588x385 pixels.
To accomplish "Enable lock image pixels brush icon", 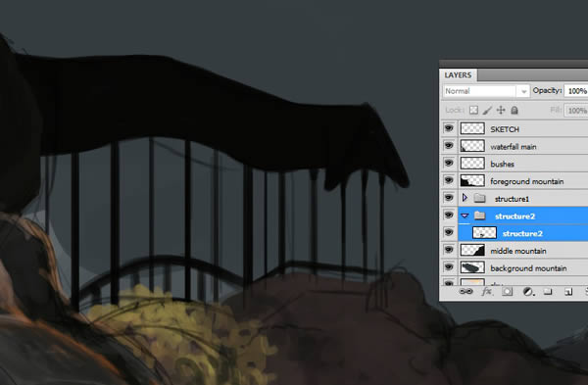I will [x=487, y=110].
